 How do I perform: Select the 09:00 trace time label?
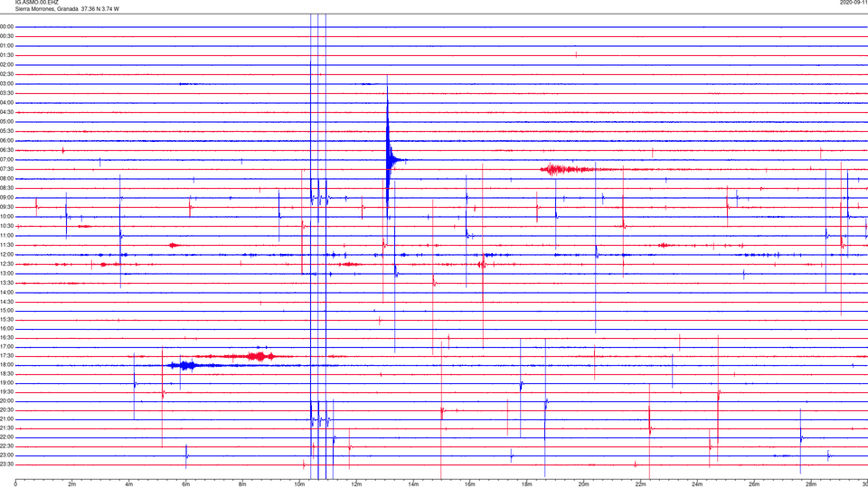6,198
